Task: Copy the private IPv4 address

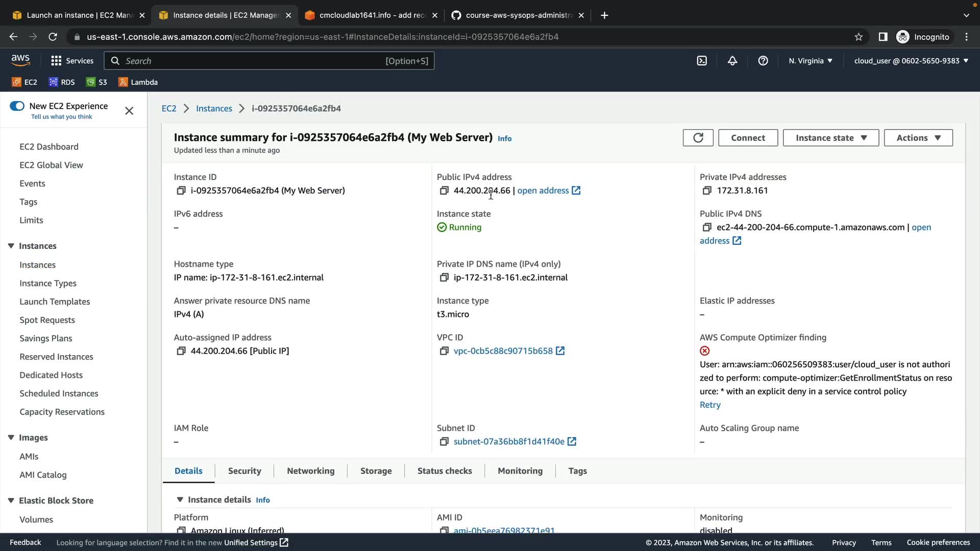Action: (x=707, y=190)
